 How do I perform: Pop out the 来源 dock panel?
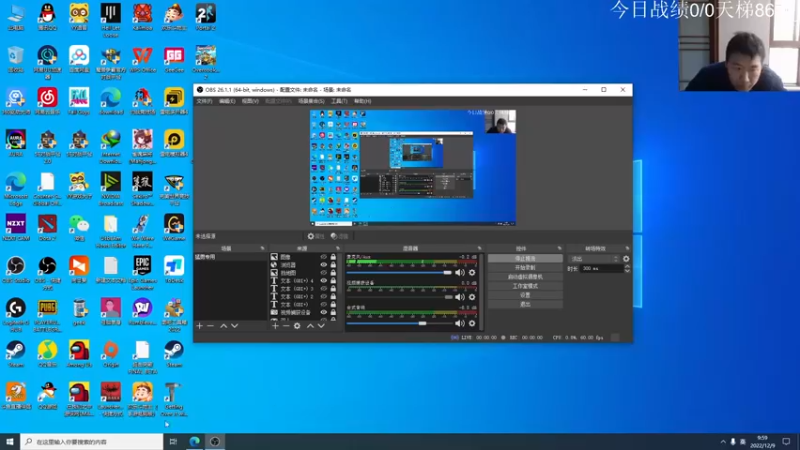point(338,248)
